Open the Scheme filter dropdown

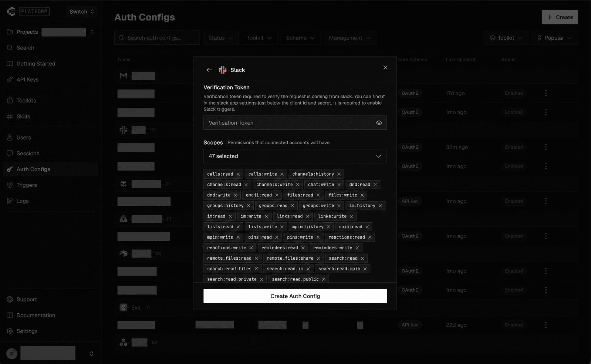300,38
